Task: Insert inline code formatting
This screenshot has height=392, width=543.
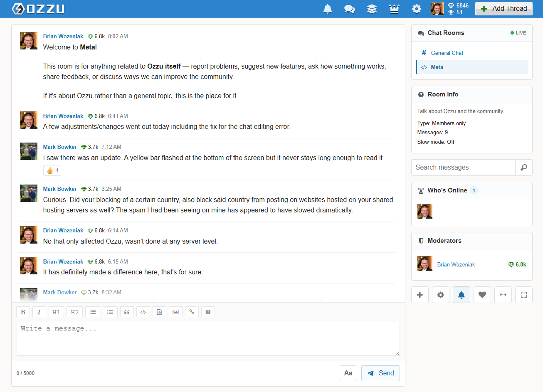Action: pyautogui.click(x=143, y=312)
